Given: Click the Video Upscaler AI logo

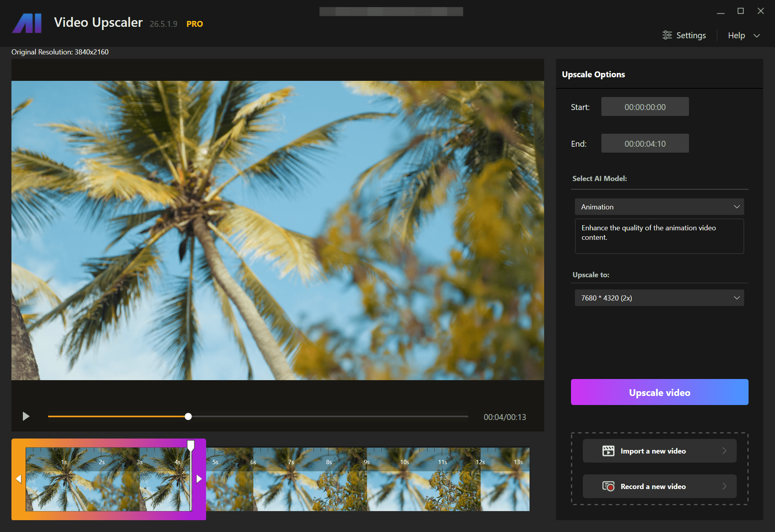Looking at the screenshot, I should (27, 23).
